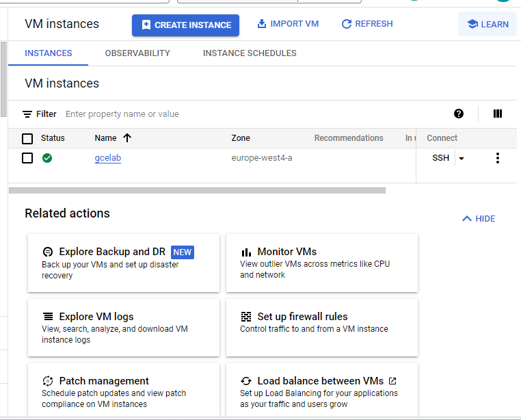The image size is (521, 420).
Task: Click the green running status icon for gcelab
Action: 47,158
